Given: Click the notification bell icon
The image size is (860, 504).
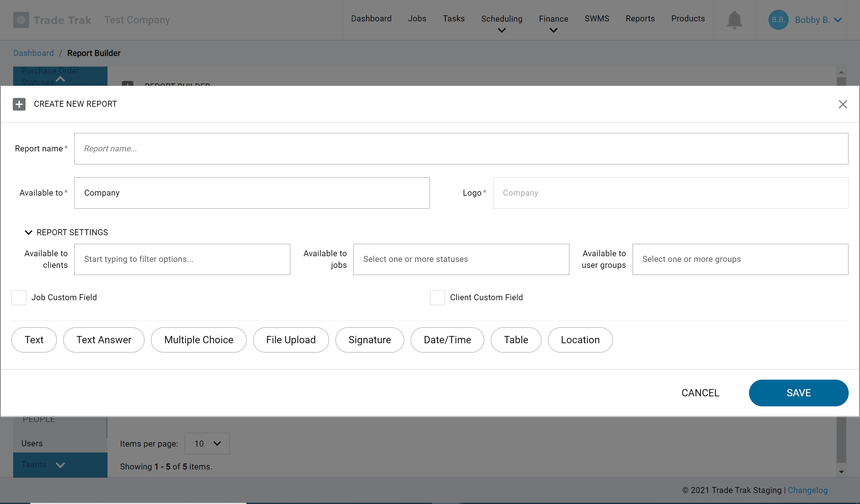Looking at the screenshot, I should pyautogui.click(x=734, y=19).
